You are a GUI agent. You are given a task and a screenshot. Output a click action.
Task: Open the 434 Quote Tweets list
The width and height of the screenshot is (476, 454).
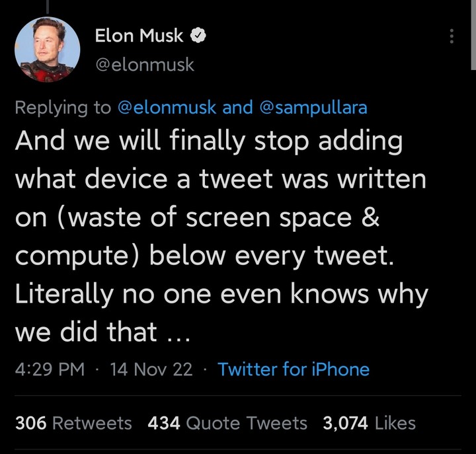point(227,423)
